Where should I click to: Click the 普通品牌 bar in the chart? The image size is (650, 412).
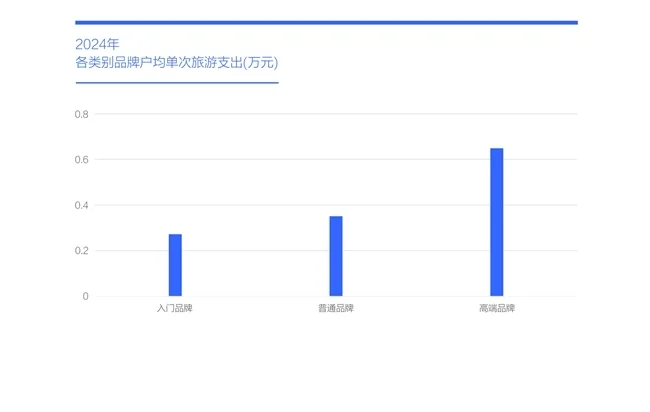[336, 256]
